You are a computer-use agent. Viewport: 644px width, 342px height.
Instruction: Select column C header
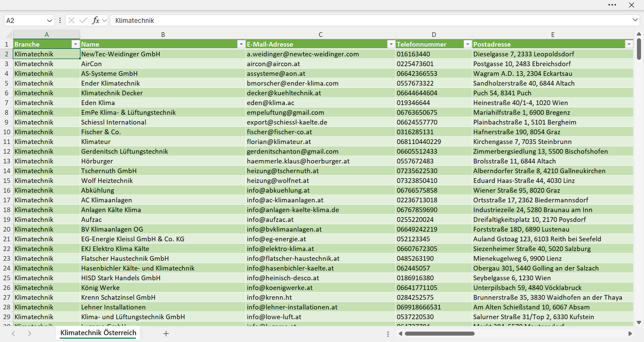click(321, 35)
